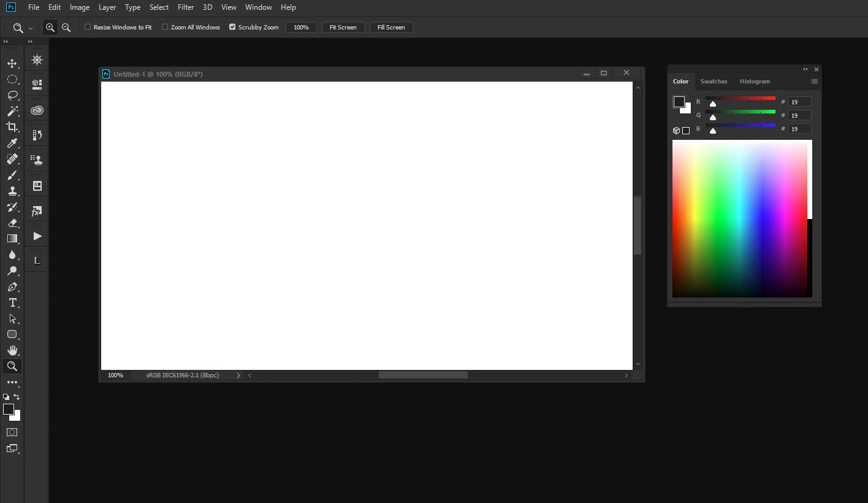This screenshot has height=503, width=868.
Task: Open the Edit Toolbar three-dots menu
Action: point(12,382)
